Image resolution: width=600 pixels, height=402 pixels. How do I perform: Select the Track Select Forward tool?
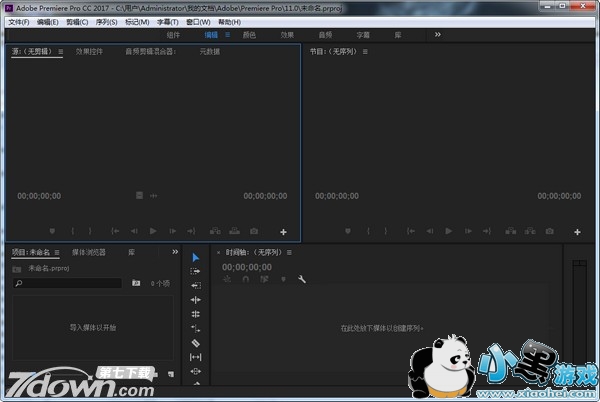pos(196,271)
